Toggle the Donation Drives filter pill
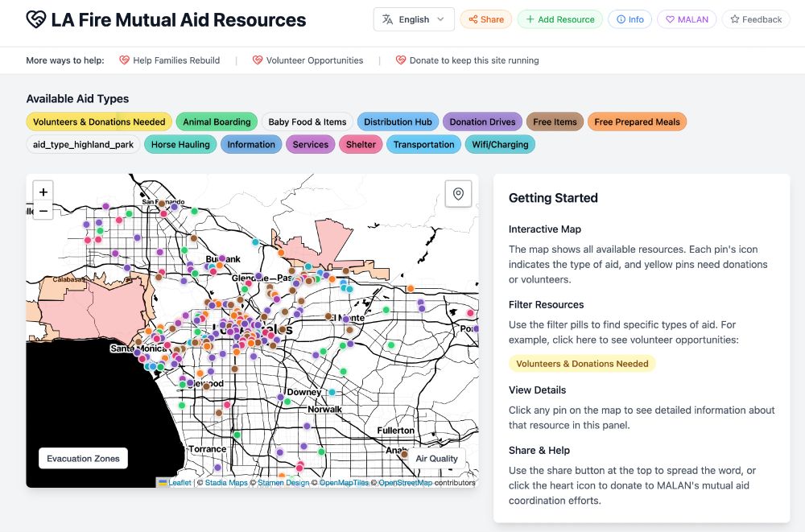This screenshot has width=805, height=532. pyautogui.click(x=482, y=122)
